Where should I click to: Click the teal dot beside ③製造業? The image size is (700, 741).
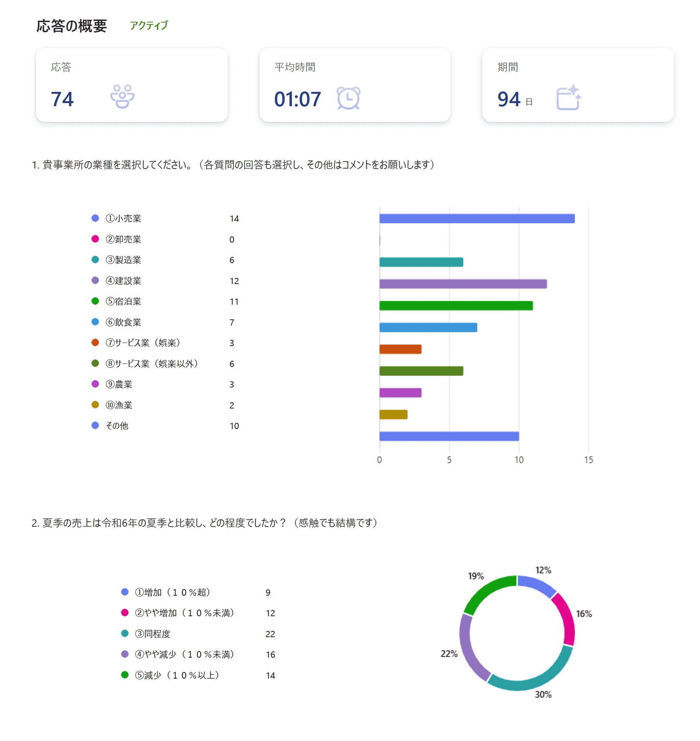point(95,260)
